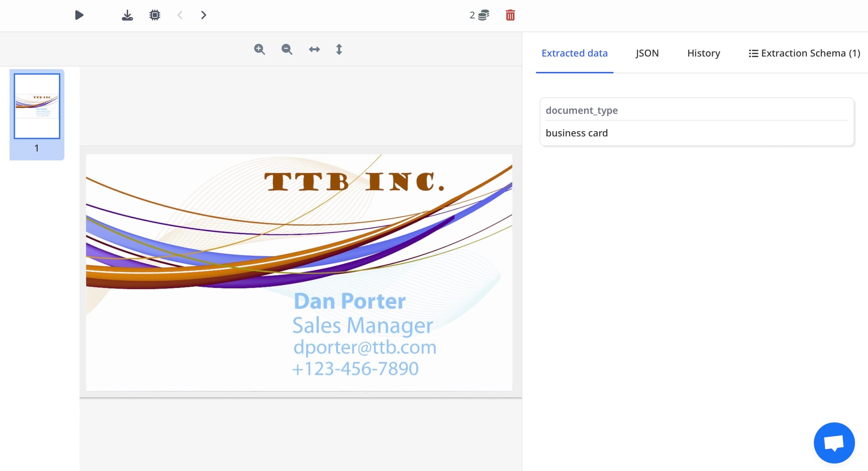Click the business card value to edit
The width and height of the screenshot is (868, 471).
[576, 133]
